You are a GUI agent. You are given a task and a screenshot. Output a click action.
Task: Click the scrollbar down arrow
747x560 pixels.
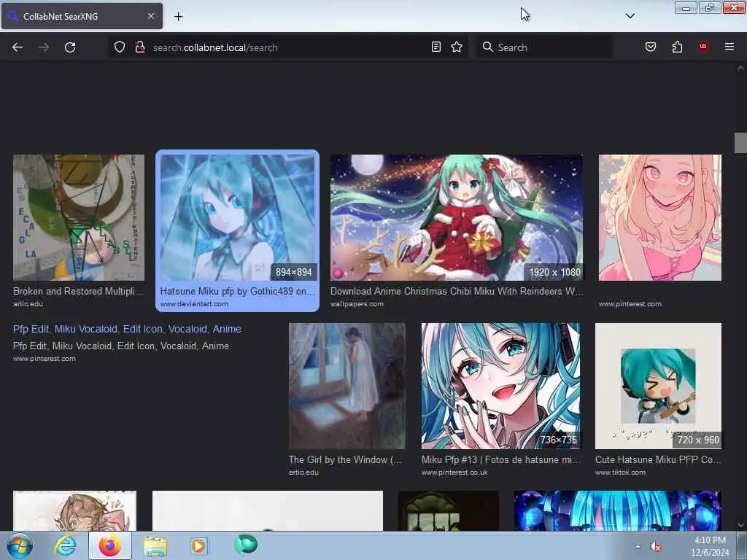pyautogui.click(x=740, y=525)
